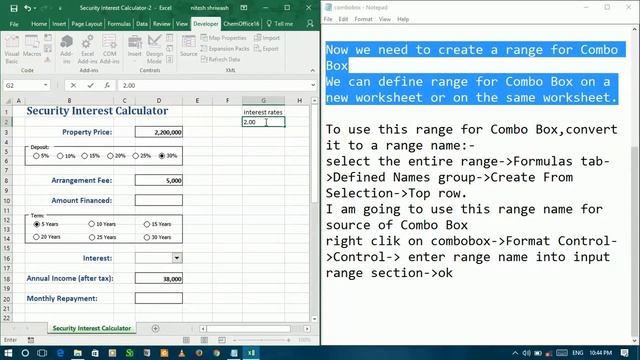Click the zoom slider in Excel status bar
The image size is (640, 360).
click(x=262, y=340)
